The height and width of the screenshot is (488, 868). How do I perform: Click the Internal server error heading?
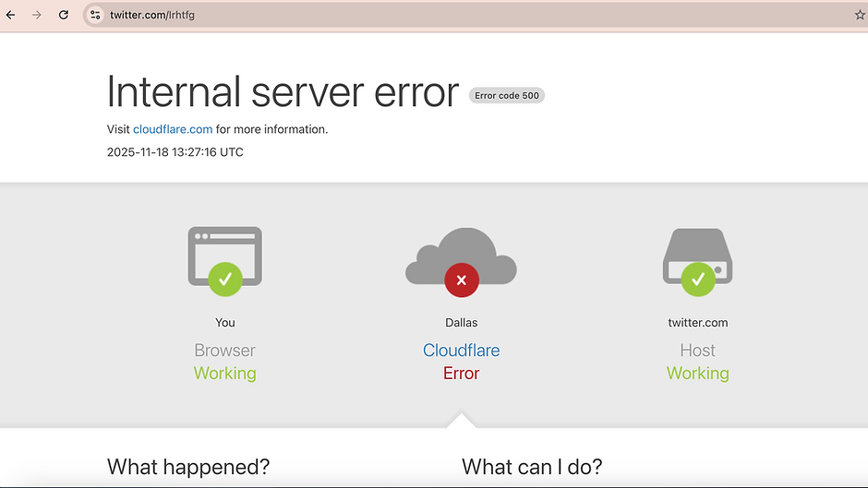click(283, 92)
